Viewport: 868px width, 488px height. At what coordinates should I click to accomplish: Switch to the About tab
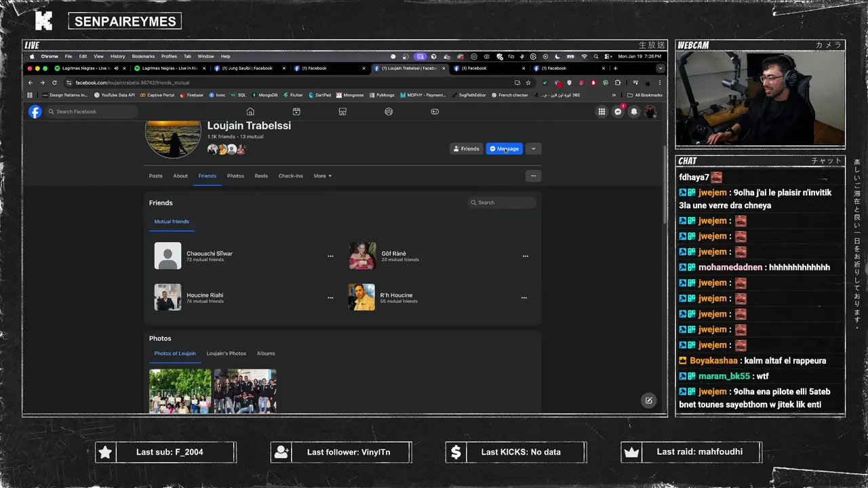coord(180,176)
